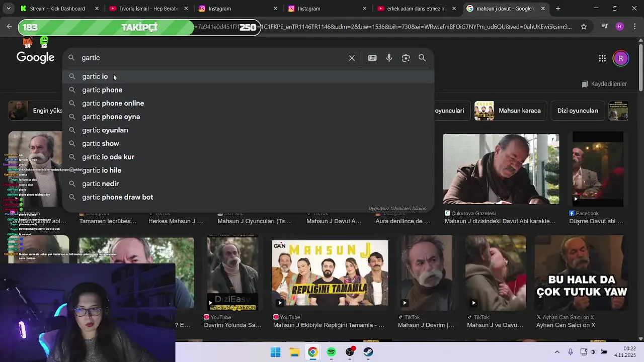Select the suggestion gartic io hile
644x362 pixels.
pos(248,170)
